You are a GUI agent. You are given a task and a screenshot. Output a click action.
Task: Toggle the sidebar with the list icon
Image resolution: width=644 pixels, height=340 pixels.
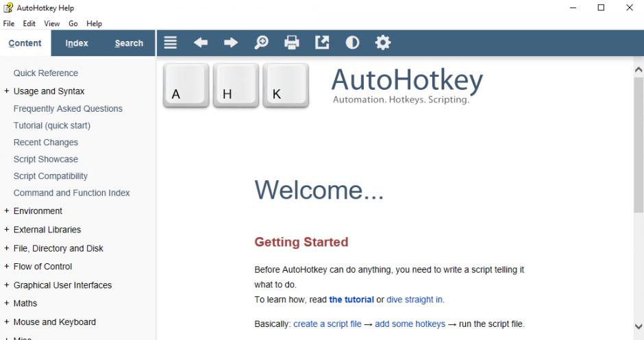click(x=171, y=42)
